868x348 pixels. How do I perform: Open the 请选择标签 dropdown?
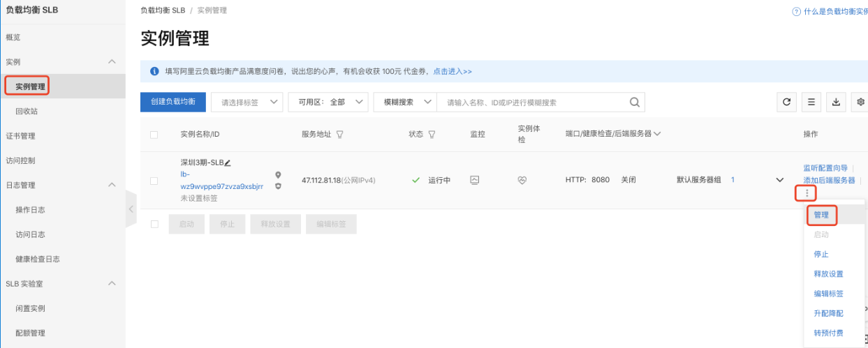pyautogui.click(x=247, y=102)
